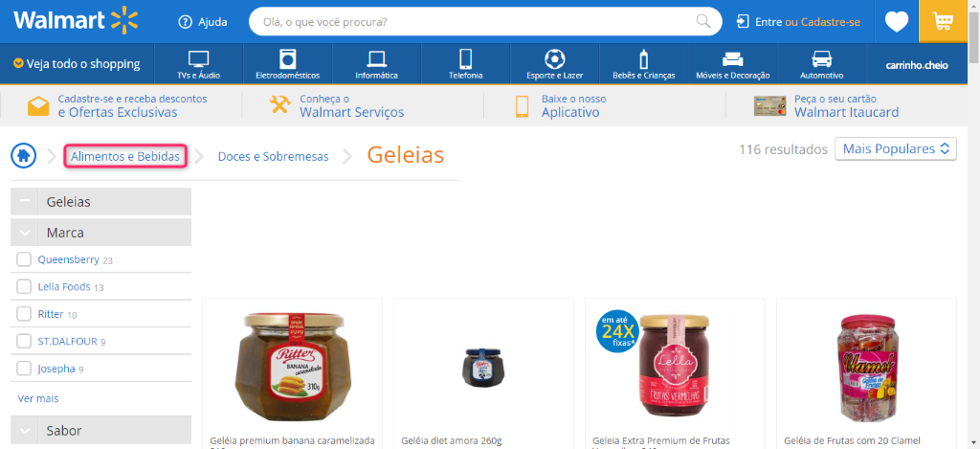Click the Alimentos e Bebidas breadcrumb link
The width and height of the screenshot is (980, 449).
tap(125, 156)
